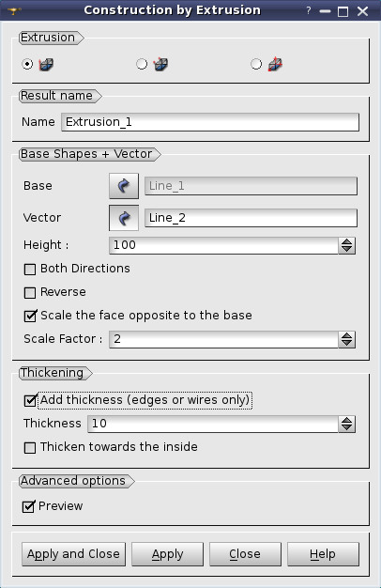Screen dimensions: 381x588
Task: Turn off the Preview checkbox
Action: pos(29,506)
